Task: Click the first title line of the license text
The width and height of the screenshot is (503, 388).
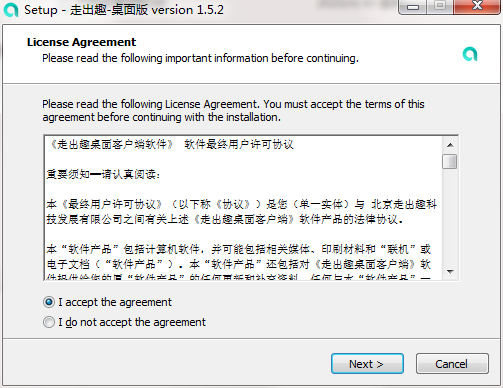Action: [170, 144]
